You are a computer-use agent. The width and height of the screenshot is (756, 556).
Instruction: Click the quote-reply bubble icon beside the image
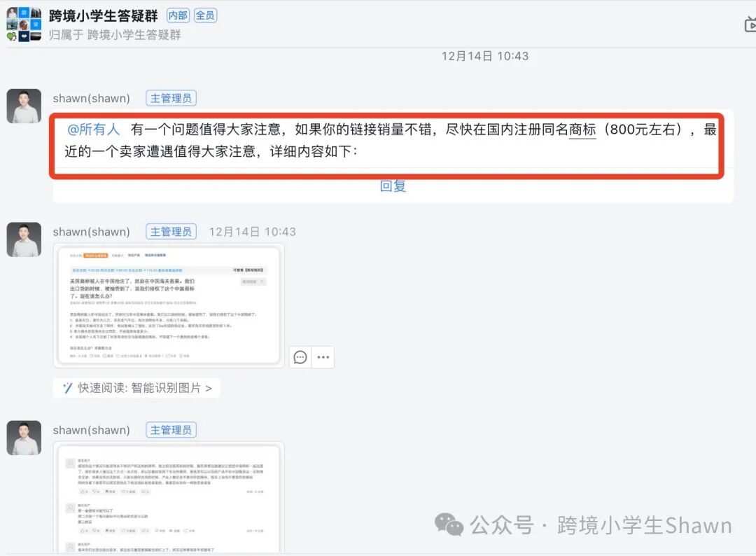click(x=300, y=357)
